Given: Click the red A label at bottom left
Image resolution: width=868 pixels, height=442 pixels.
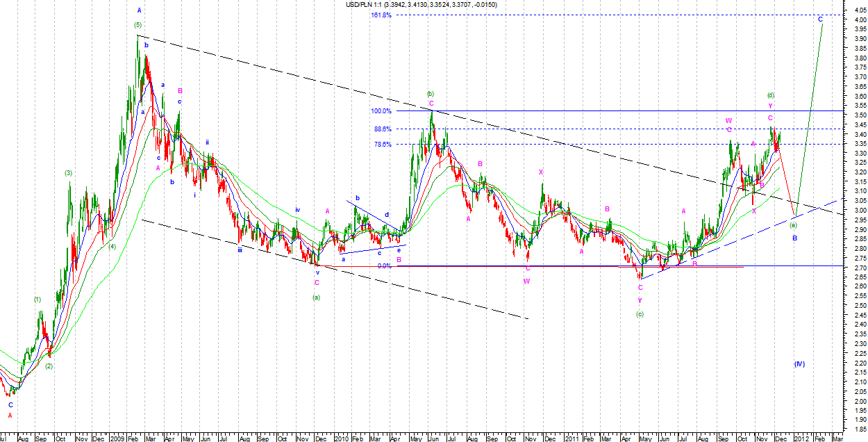Looking at the screenshot, I should pos(10,416).
